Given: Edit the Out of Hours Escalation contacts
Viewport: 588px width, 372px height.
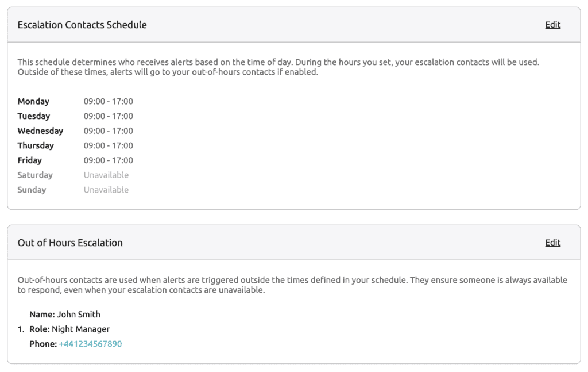Looking at the screenshot, I should [x=552, y=243].
